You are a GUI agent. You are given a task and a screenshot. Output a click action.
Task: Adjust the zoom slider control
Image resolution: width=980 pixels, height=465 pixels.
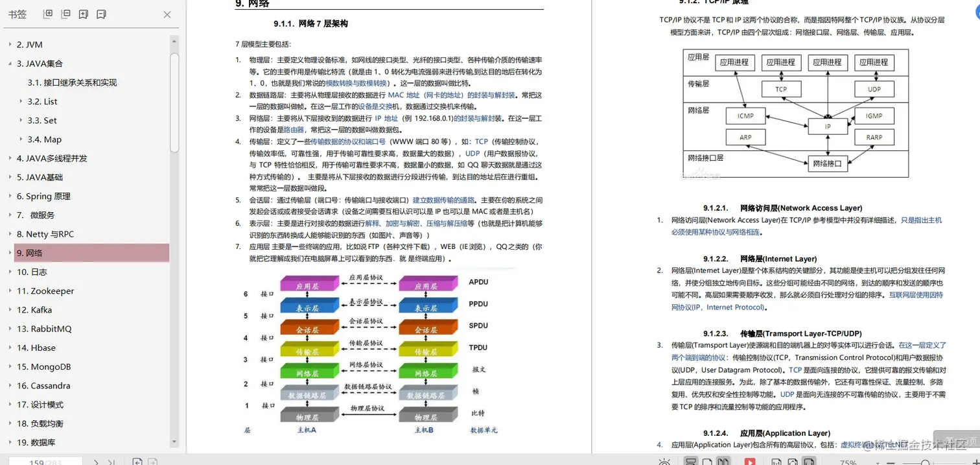pyautogui.click(x=926, y=461)
